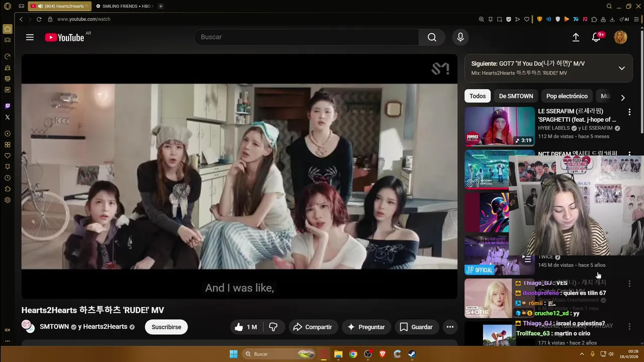This screenshot has height=362, width=644.
Task: Click the Preguntar button
Action: pyautogui.click(x=366, y=327)
